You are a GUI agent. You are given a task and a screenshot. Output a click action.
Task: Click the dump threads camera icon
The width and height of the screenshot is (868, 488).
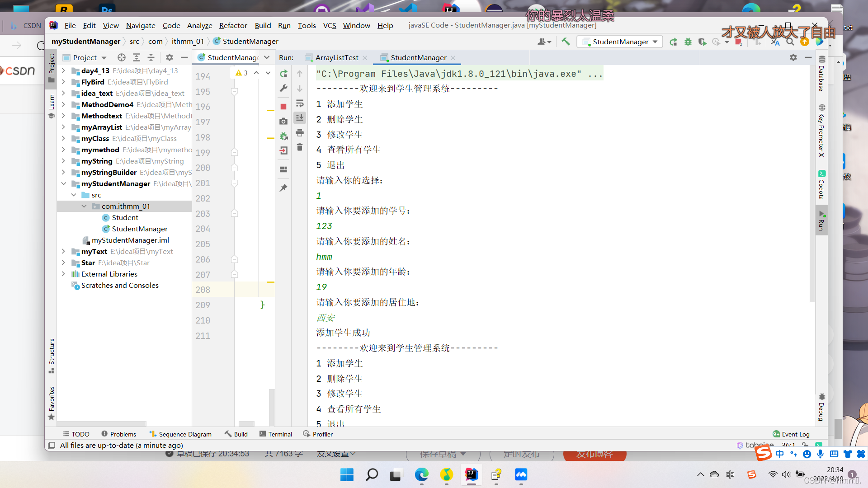(x=283, y=121)
